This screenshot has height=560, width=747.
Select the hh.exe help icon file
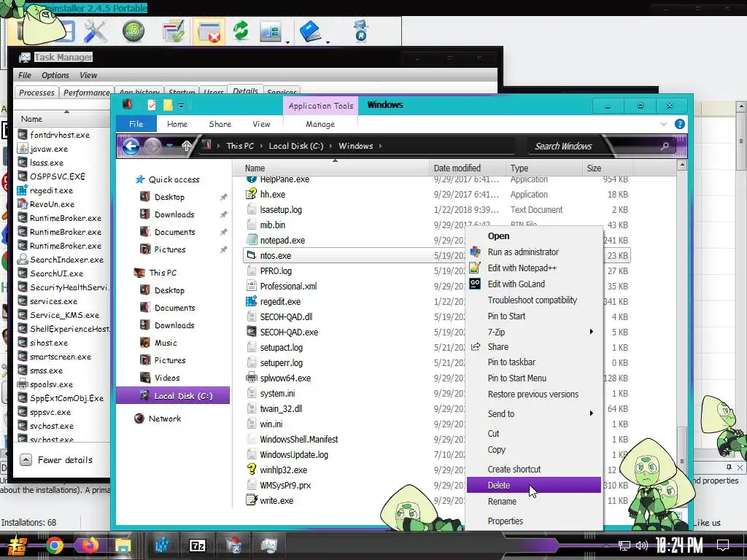(x=251, y=194)
